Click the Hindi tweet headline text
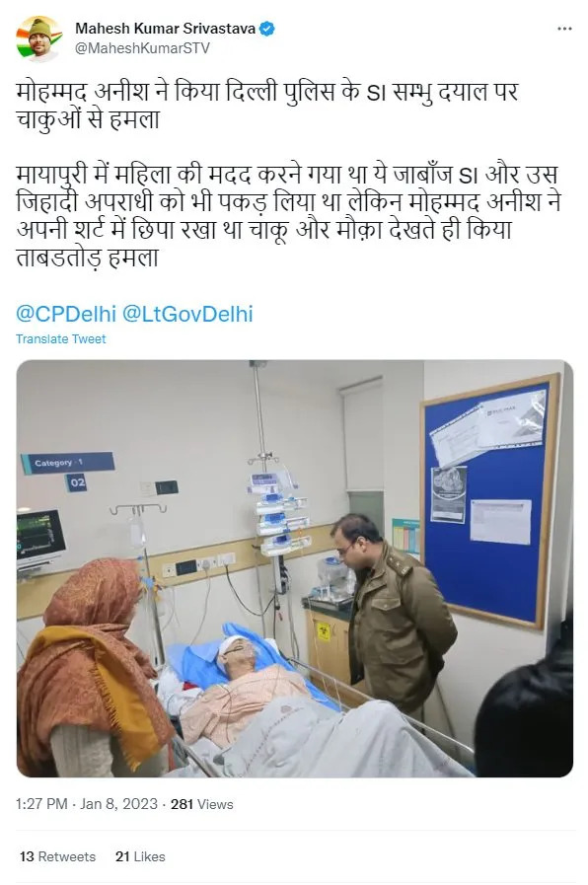 pos(267,106)
